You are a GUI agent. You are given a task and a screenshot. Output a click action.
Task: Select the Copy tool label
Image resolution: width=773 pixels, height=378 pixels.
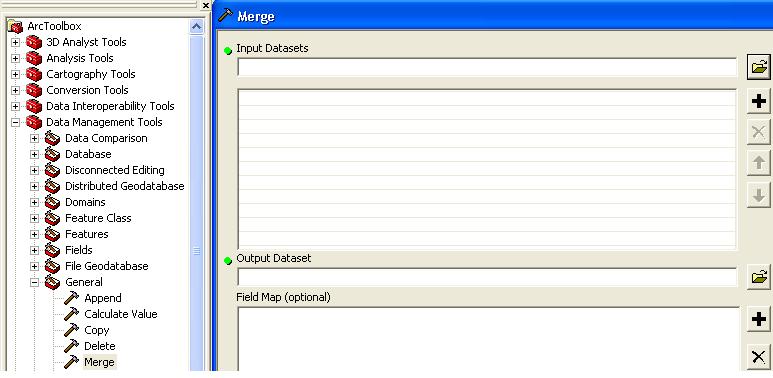pyautogui.click(x=97, y=330)
